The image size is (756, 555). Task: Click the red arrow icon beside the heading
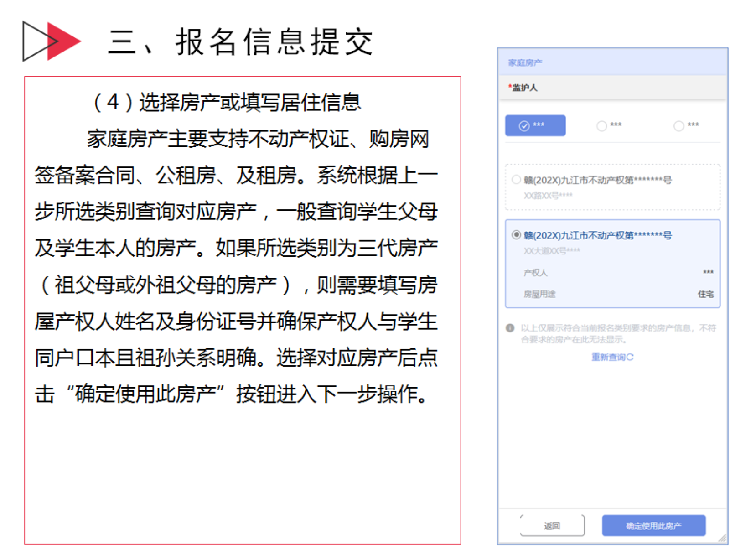63,41
